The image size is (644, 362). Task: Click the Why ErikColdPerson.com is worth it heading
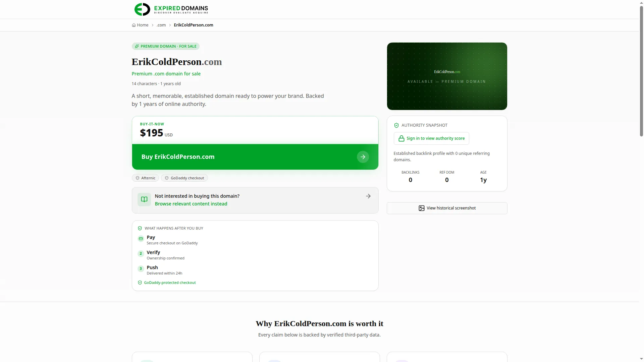(x=319, y=324)
